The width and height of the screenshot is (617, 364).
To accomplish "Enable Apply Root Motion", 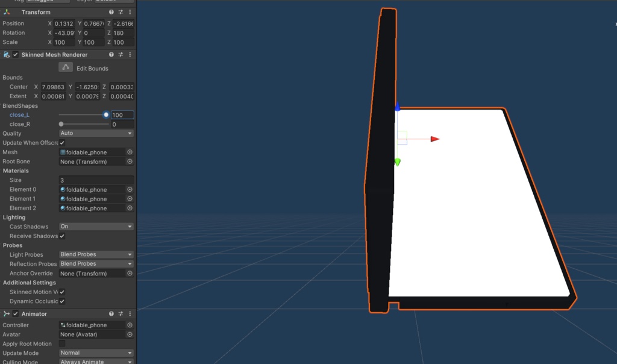I will click(61, 344).
